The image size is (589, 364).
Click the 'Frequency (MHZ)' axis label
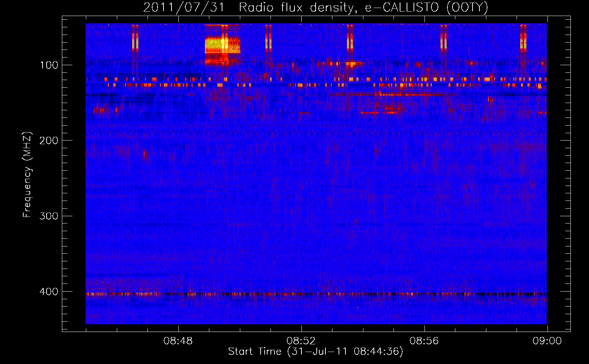click(x=27, y=175)
